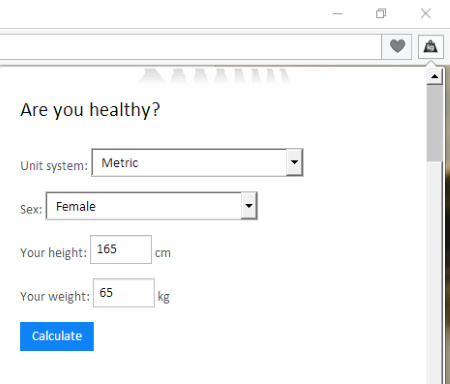Click the "Your height:" label
Image resolution: width=450 pixels, height=384 pixels.
53,253
